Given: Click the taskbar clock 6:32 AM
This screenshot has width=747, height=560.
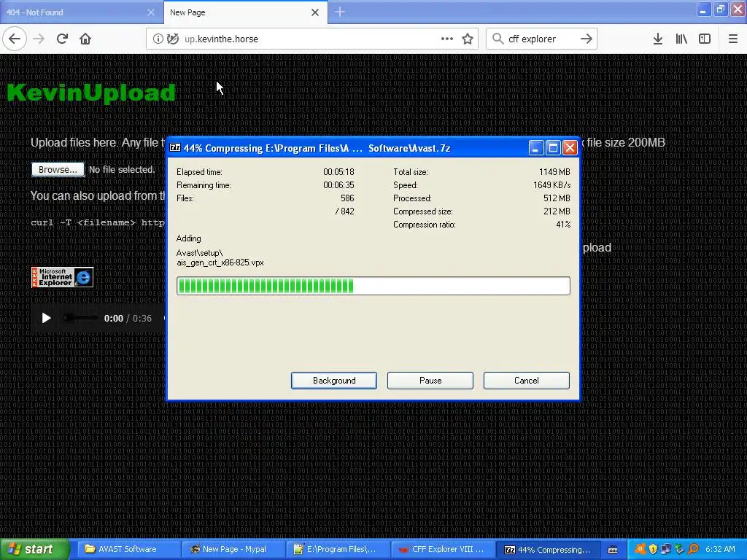Looking at the screenshot, I should click(x=720, y=549).
